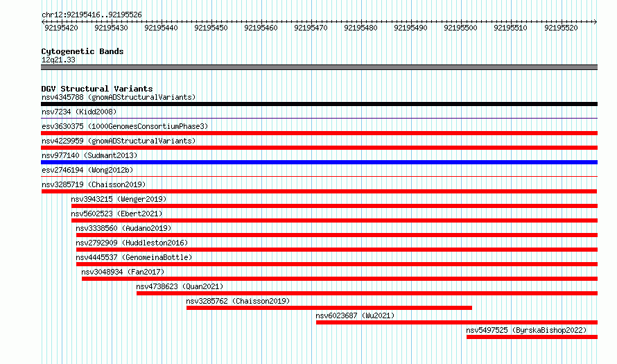The image size is (617, 364).
Task: Open nsv4445537 (GenomeinaBottle) label
Action: 134,257
